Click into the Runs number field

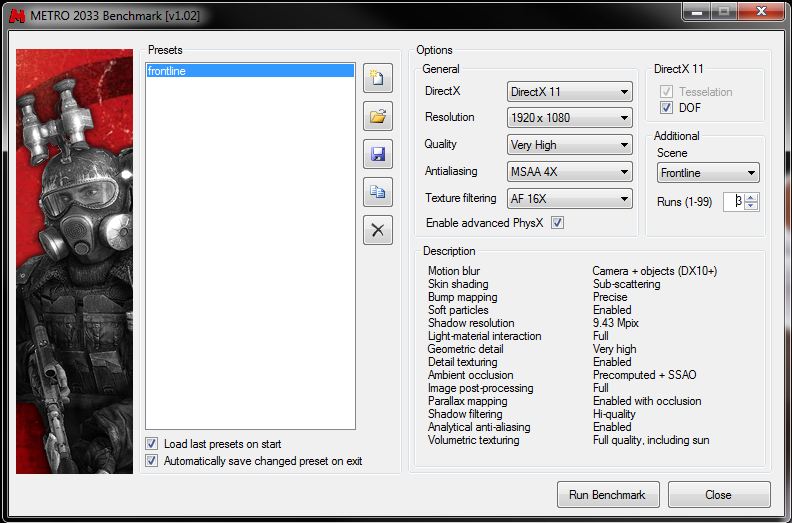click(734, 202)
